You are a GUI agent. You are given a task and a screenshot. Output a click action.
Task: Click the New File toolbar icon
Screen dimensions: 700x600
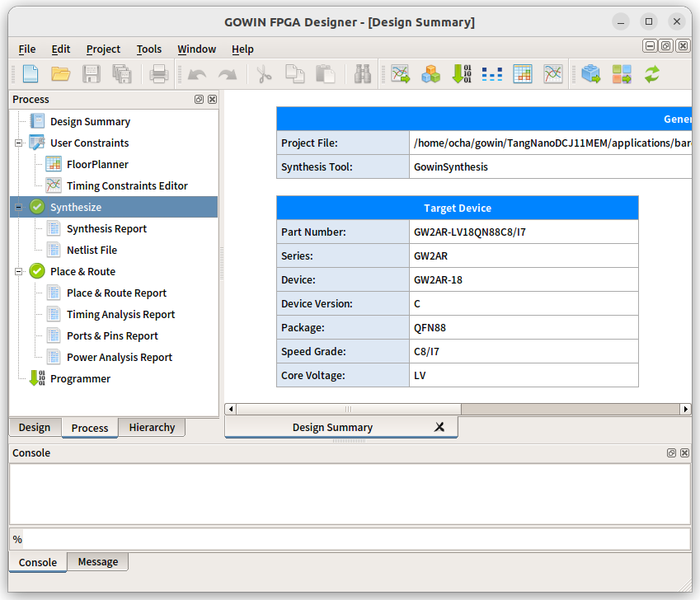click(x=30, y=74)
